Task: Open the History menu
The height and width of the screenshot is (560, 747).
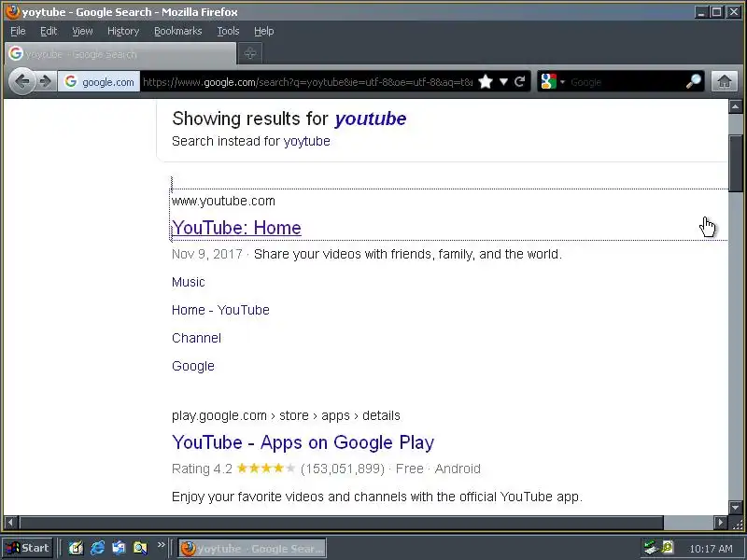Action: pos(123,31)
